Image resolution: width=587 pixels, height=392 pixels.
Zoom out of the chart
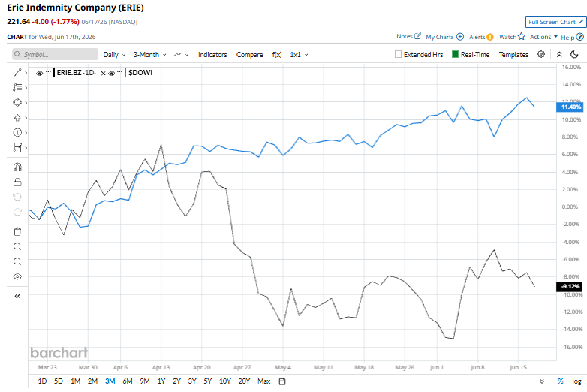coord(17,261)
